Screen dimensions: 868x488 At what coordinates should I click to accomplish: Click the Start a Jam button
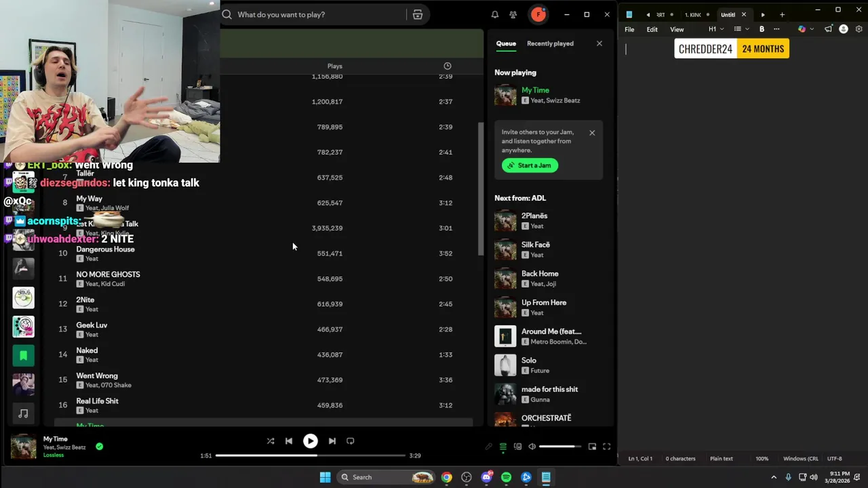530,165
